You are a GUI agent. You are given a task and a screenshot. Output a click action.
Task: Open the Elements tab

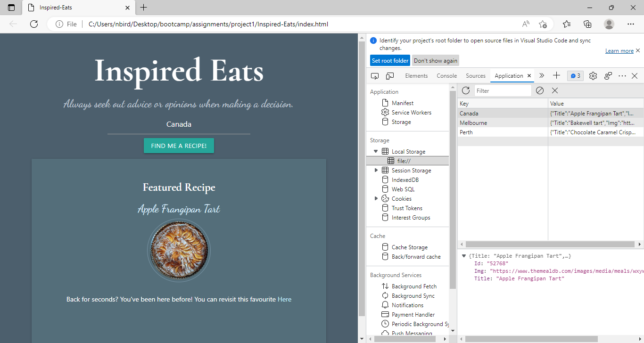coord(416,75)
